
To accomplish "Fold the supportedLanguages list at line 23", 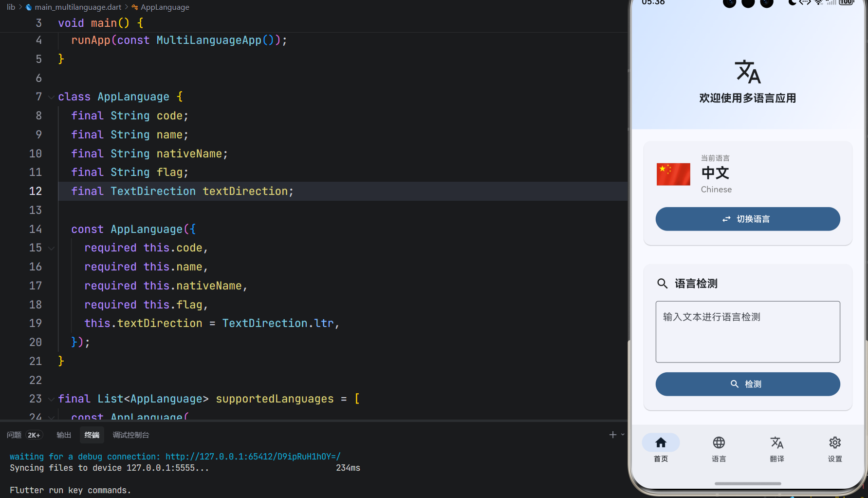I will (x=51, y=399).
